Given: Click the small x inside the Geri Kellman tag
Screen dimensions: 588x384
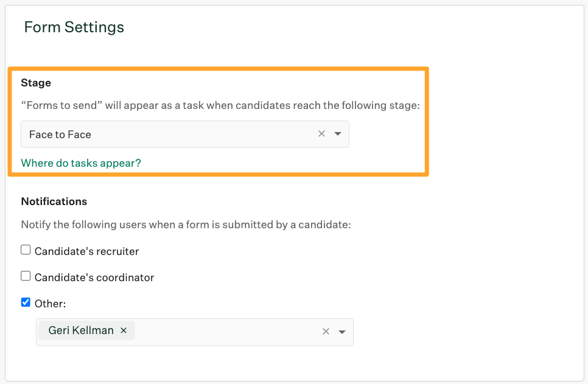Looking at the screenshot, I should click(x=124, y=330).
